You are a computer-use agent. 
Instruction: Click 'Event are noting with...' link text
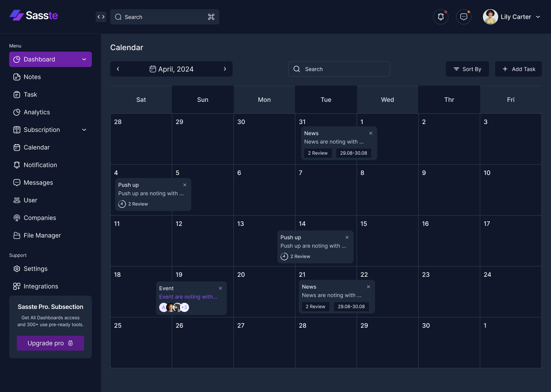188,297
